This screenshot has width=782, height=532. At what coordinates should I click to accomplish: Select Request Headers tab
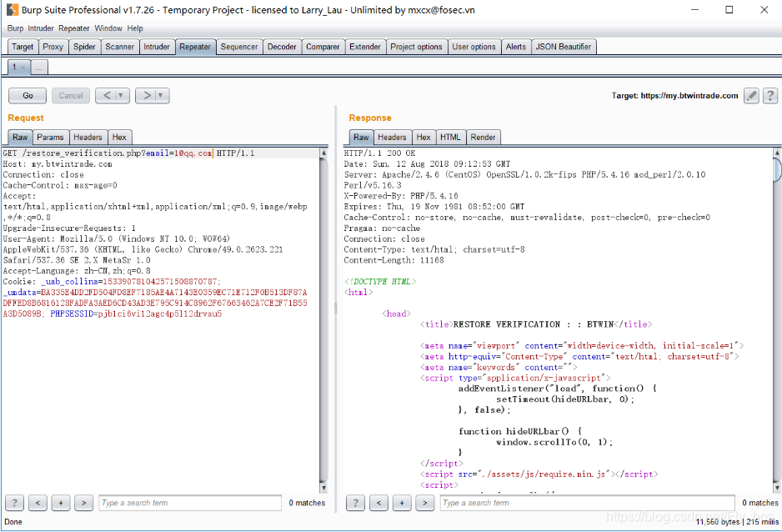(88, 137)
